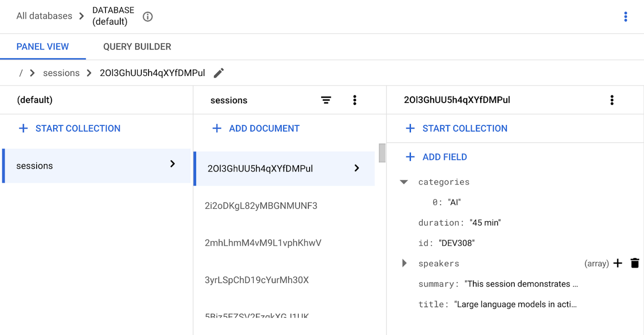Select the PANEL VIEW tab
644x335 pixels.
(42, 46)
